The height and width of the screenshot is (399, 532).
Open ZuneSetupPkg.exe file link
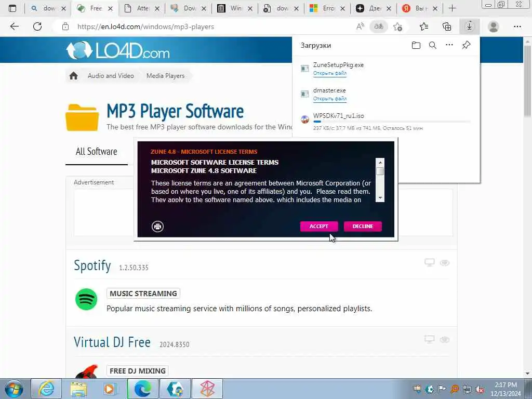330,73
